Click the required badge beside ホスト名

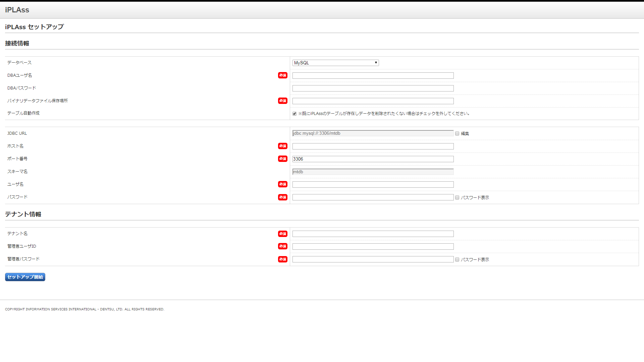tap(283, 146)
